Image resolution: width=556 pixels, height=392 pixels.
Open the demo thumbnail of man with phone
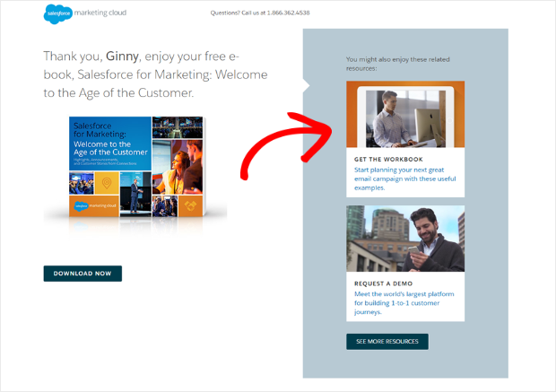405,239
